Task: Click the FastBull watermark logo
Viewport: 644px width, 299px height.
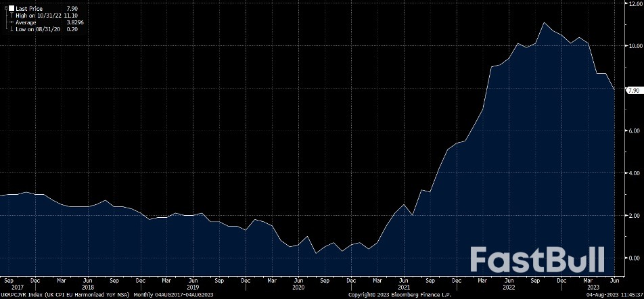Action: click(536, 259)
